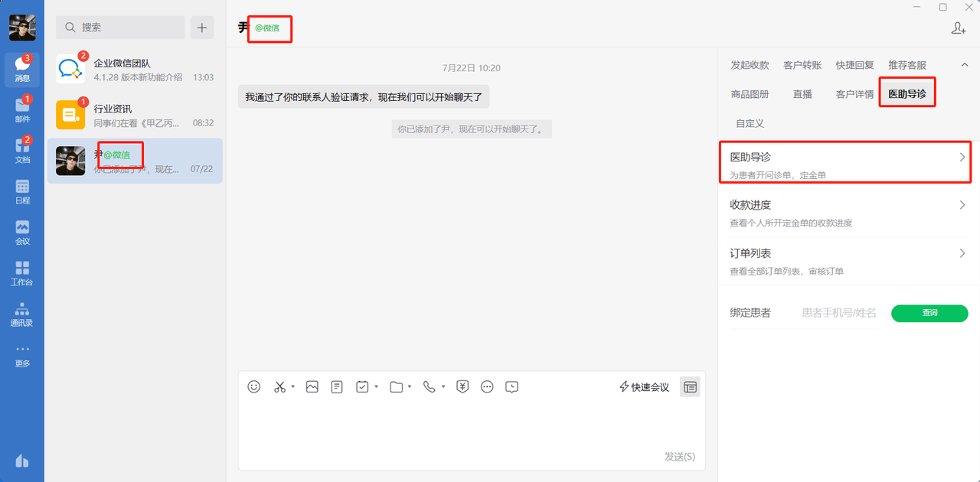Expand dropdown arrow next to scissors
Screen dimensions: 980x482
[x=293, y=387]
